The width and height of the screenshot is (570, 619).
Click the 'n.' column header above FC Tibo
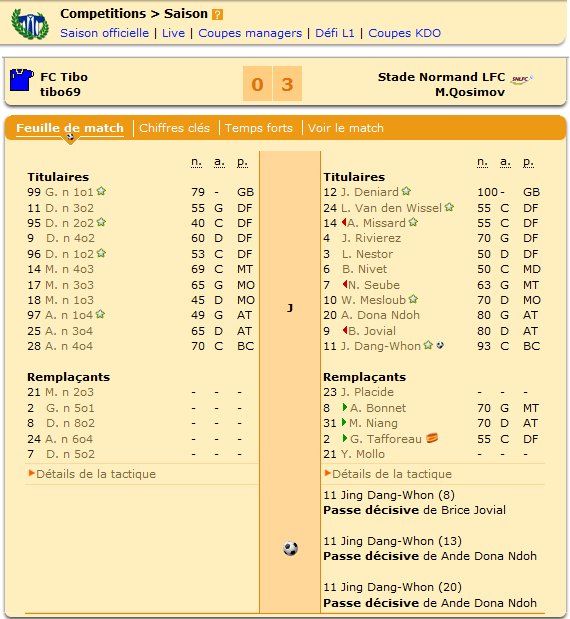(197, 162)
